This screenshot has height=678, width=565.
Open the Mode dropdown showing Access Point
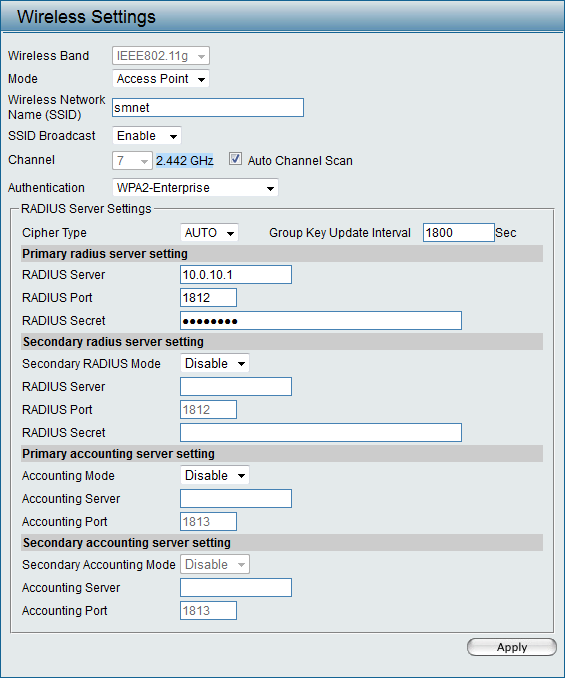click(161, 79)
